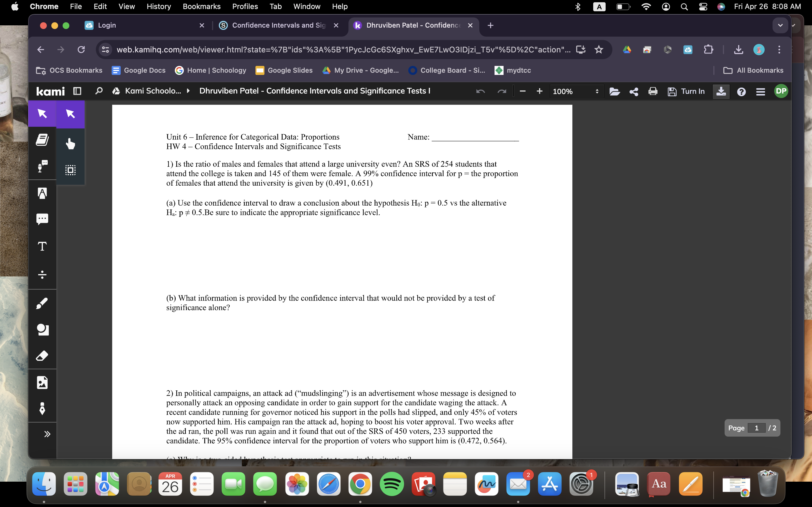
Task: Pick the equation tool in the sidebar
Action: (42, 275)
